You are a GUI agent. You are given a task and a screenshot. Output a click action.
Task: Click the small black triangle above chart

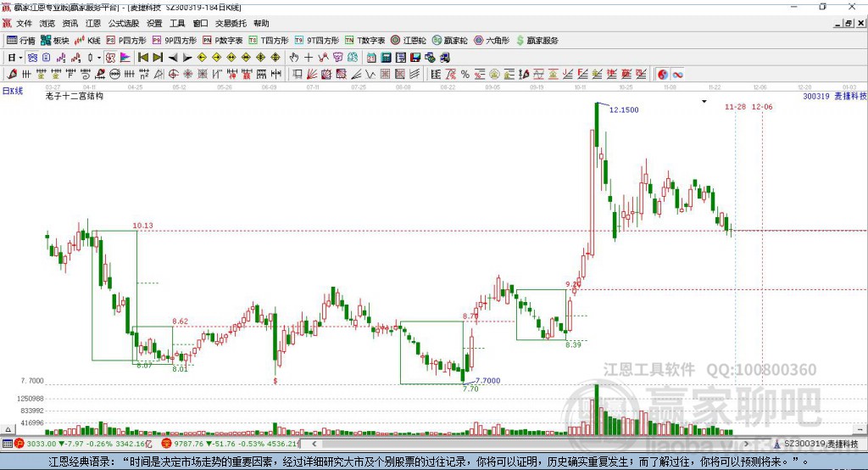(x=704, y=102)
